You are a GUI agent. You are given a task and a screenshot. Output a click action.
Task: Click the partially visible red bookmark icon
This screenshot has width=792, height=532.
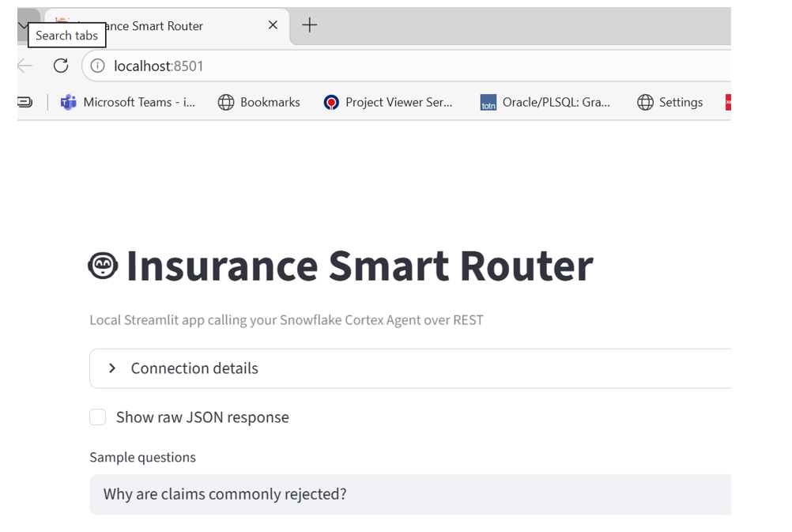click(x=728, y=102)
